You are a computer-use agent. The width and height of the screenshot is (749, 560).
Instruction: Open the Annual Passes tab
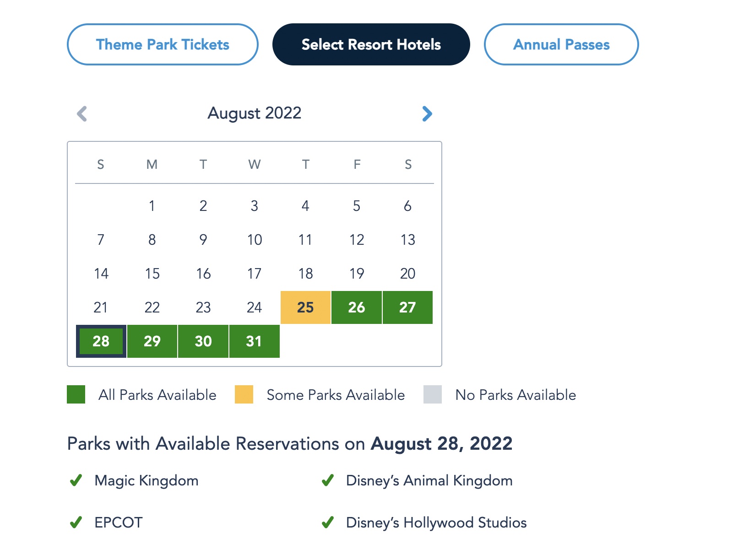[x=561, y=44]
